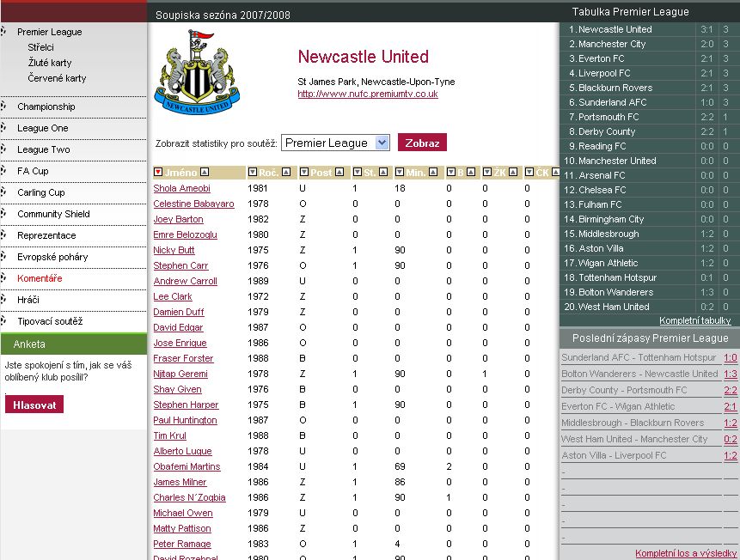Sort Jméno column descending with red arrow
This screenshot has width=740, height=560.
coord(158,172)
